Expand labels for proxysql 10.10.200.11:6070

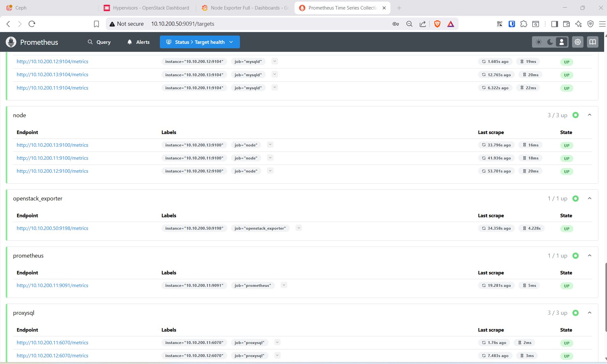point(277,342)
